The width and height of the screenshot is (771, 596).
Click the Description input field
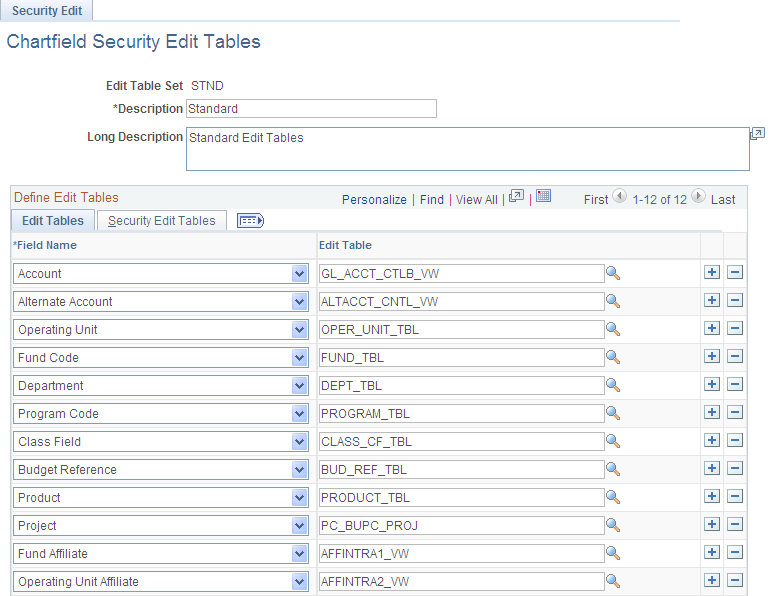[x=311, y=109]
